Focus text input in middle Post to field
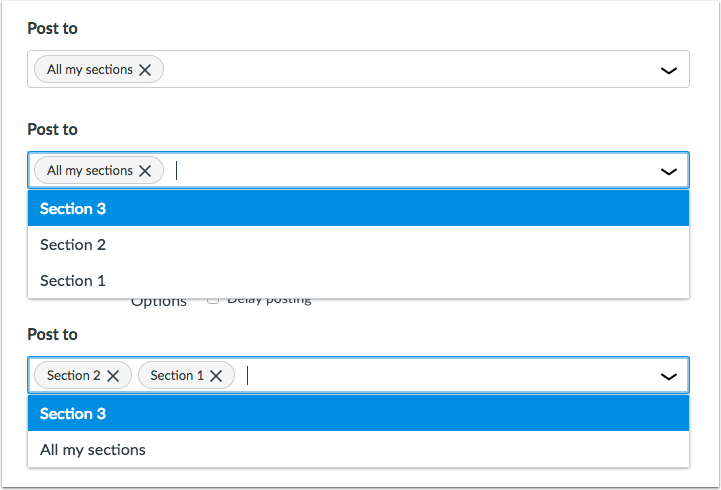The width and height of the screenshot is (721, 490). click(400, 171)
